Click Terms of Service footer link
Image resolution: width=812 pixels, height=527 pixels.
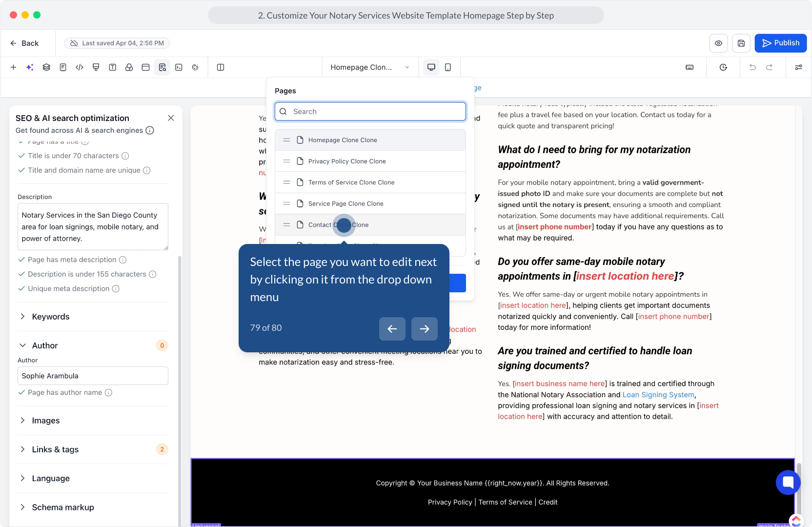click(505, 502)
